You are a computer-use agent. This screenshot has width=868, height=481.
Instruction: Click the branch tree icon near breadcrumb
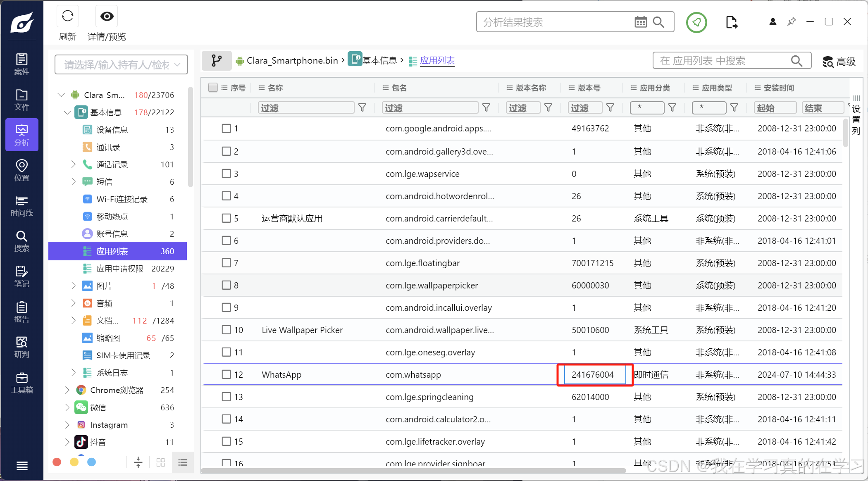(217, 61)
